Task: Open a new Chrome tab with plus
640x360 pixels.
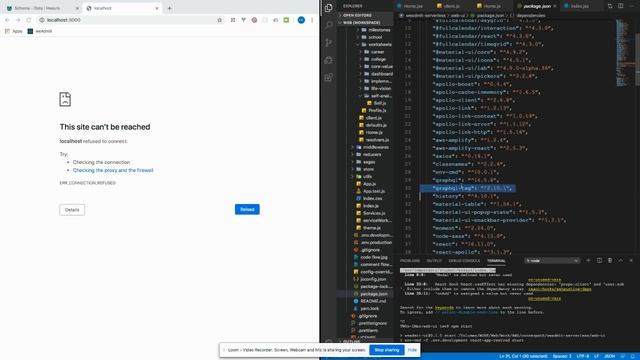Action: (x=169, y=8)
